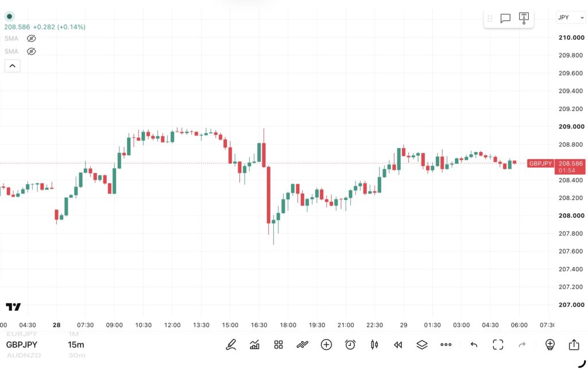Open the compare symbols icon

pyautogui.click(x=302, y=345)
